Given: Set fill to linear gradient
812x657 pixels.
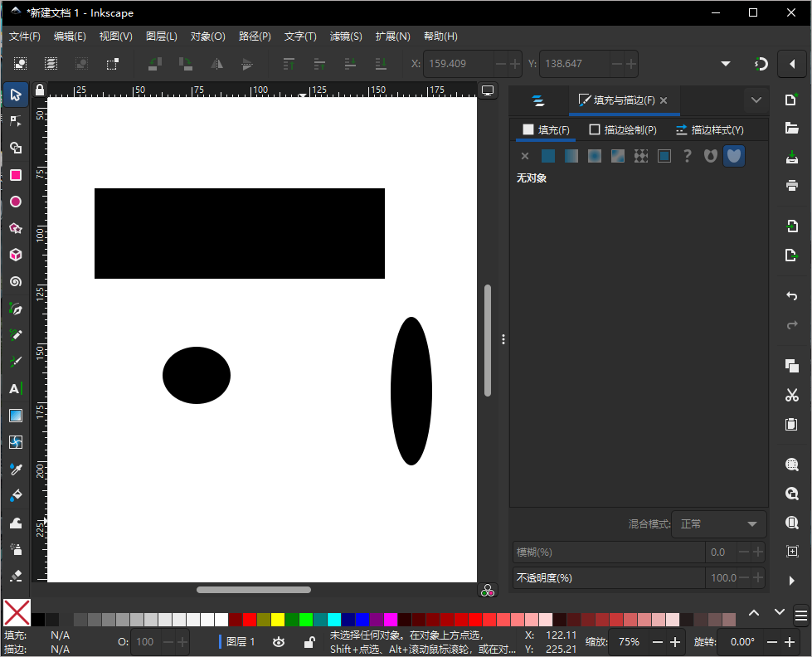Looking at the screenshot, I should tap(571, 155).
